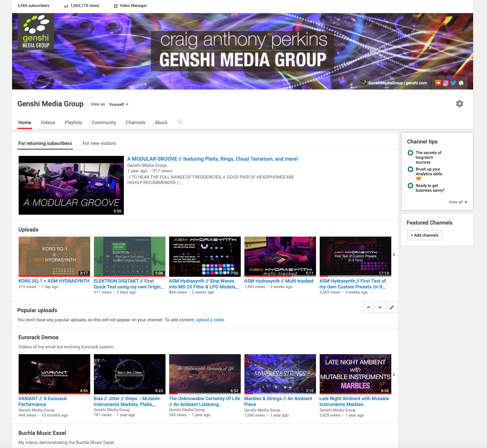Viewport: 487px width, 448px height.
Task: Open 'Late Night Ambient with Mutable' link
Action: pos(354,402)
